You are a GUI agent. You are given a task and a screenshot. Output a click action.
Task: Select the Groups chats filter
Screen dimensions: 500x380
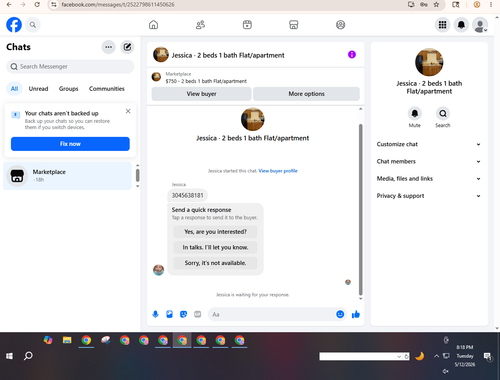[x=68, y=89]
